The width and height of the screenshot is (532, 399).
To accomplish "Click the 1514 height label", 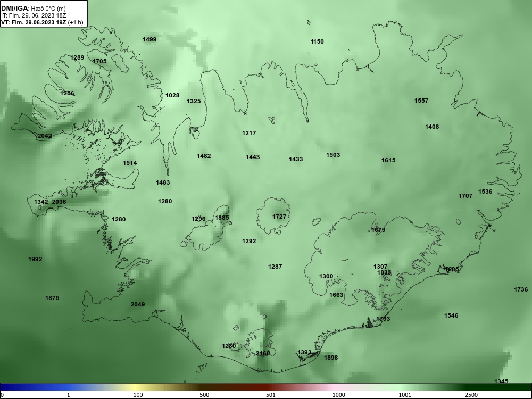I will click(x=130, y=163).
